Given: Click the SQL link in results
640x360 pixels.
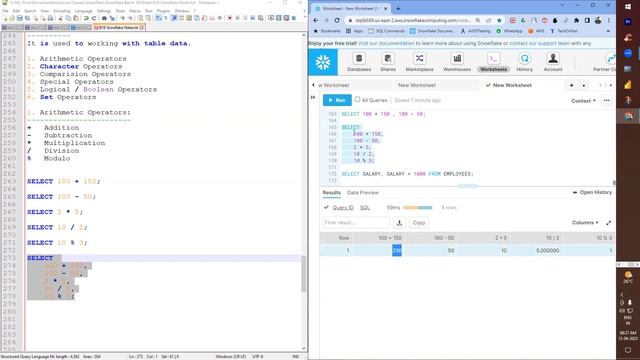Looking at the screenshot, I should pos(365,207).
